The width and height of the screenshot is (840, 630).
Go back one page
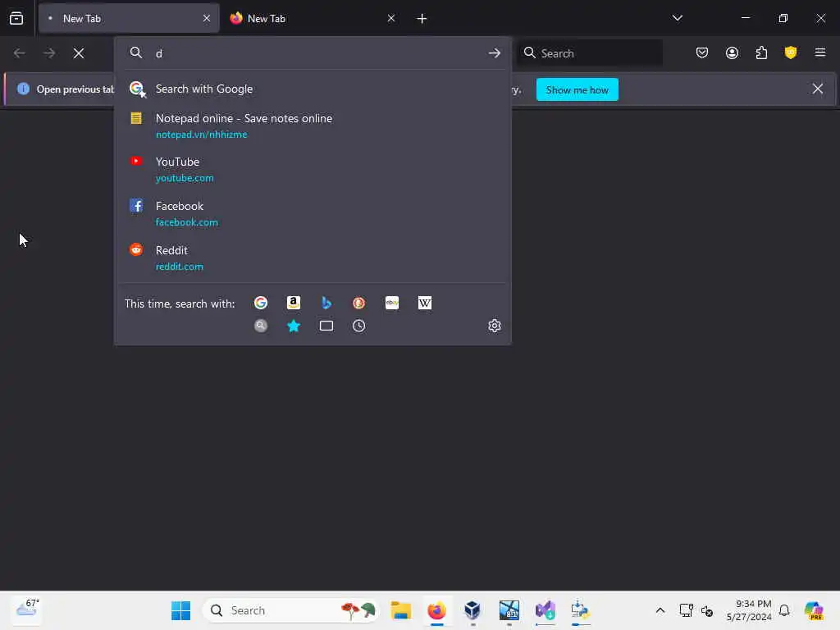click(x=20, y=53)
